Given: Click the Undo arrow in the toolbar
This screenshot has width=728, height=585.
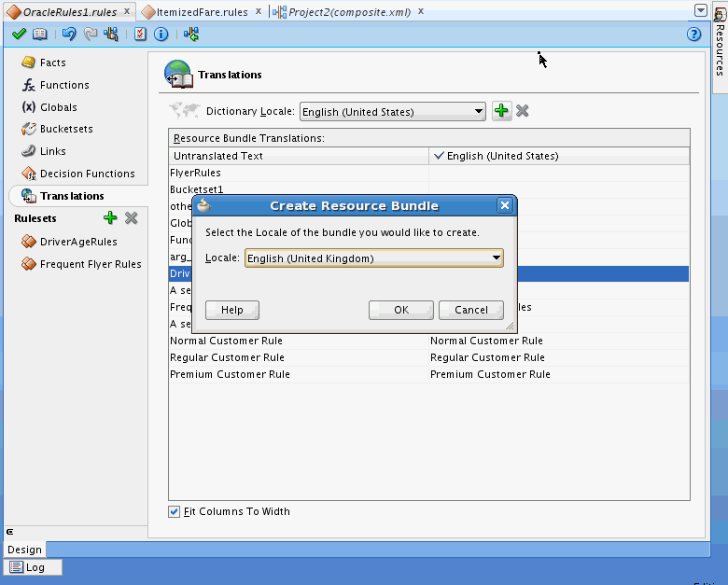Looking at the screenshot, I should coord(69,35).
